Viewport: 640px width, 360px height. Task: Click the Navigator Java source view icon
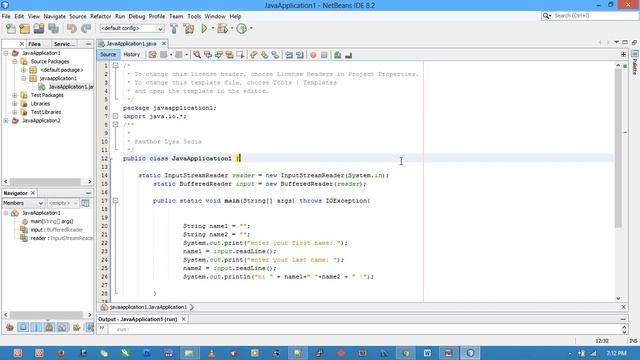pyautogui.click(x=85, y=203)
